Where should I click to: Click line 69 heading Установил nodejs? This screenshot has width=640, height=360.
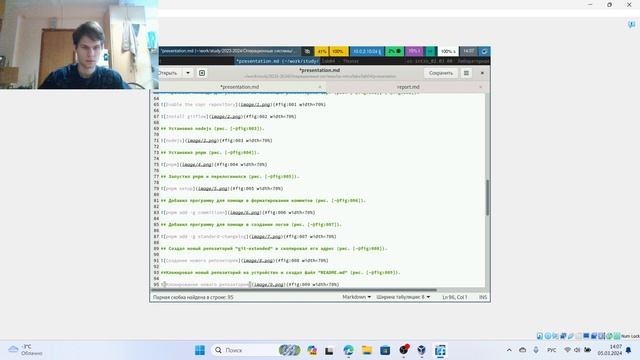click(x=212, y=129)
